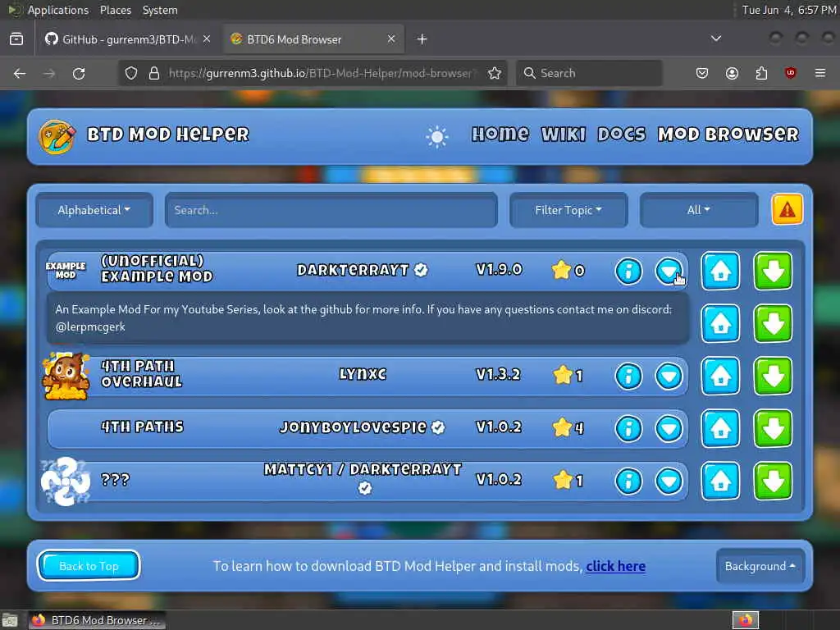The image size is (840, 630).
Task: Open the Firefox hamburger menu
Action: (x=819, y=73)
